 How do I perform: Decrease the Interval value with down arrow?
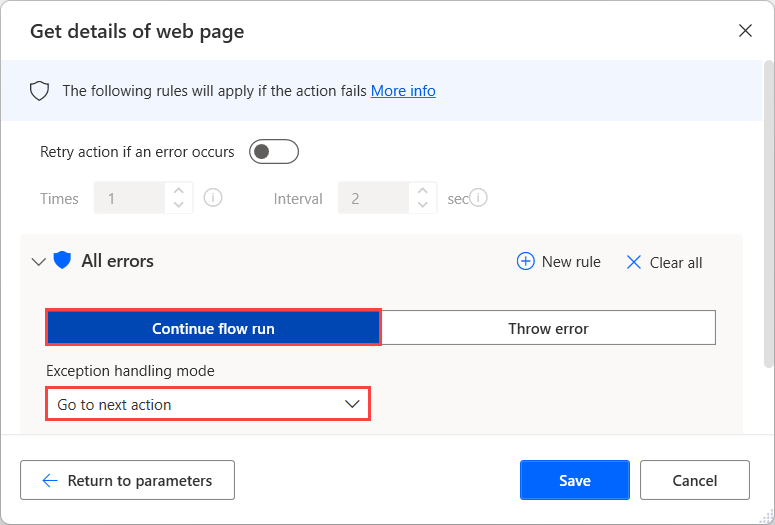pos(423,205)
